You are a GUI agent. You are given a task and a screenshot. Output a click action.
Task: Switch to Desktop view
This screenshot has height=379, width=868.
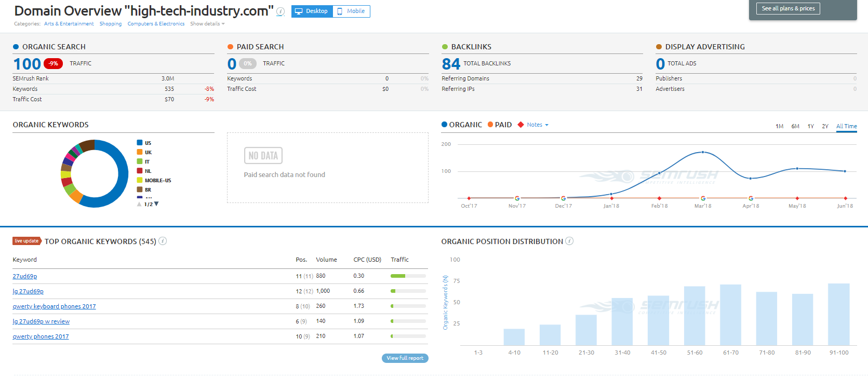312,11
